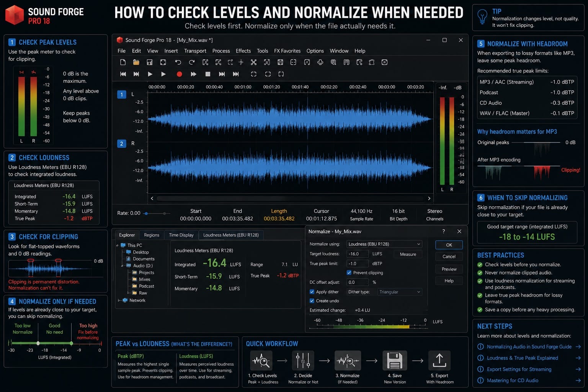Click the waveform scrollbar right arrow
Viewport: 588px width, 392px height.
tap(429, 198)
